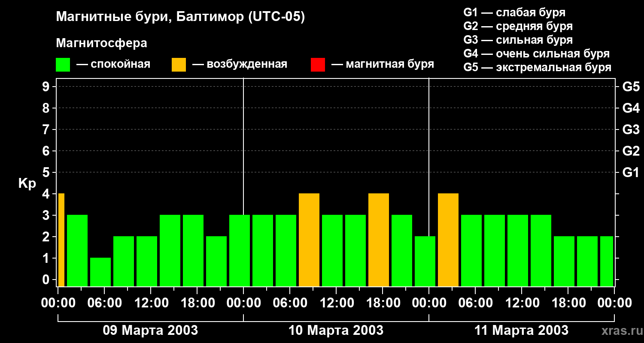The width and height of the screenshot is (644, 343).
Task: Click the 'G4' label on the right axis
Action: 631,108
